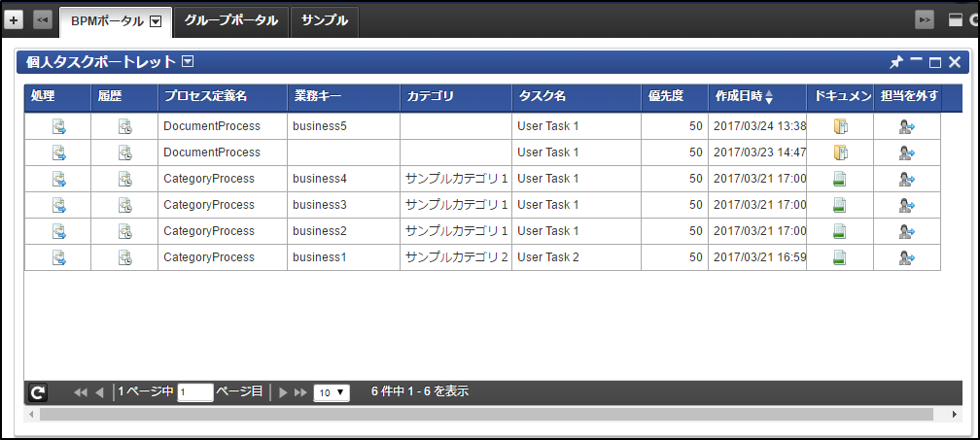Screen dimensions: 980x440
Task: Click the tab scroll-left arrow button
Action: [42, 20]
